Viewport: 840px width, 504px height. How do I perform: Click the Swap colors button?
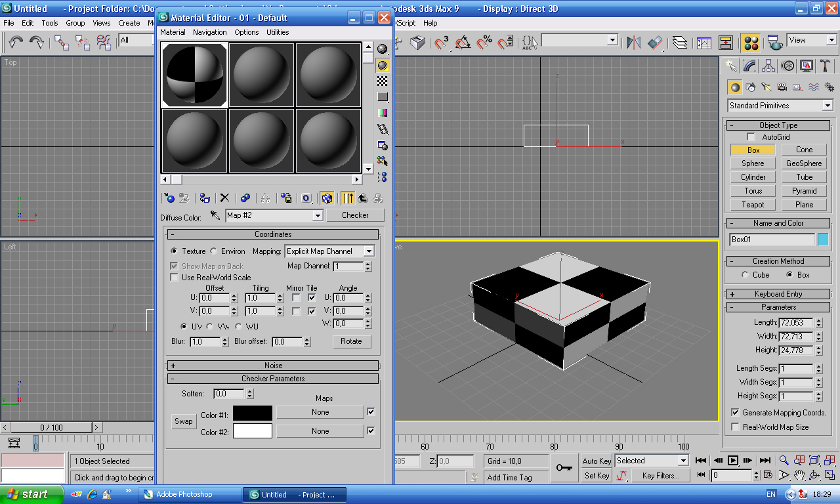184,421
